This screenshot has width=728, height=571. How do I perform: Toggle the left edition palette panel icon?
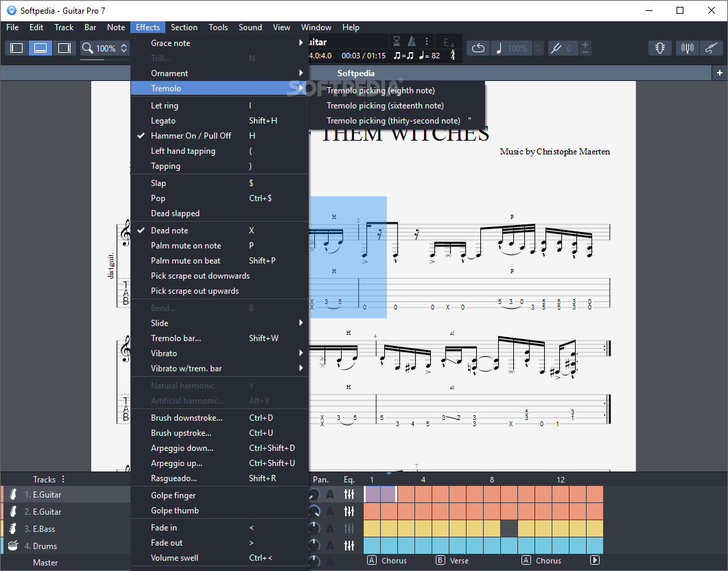tap(16, 48)
